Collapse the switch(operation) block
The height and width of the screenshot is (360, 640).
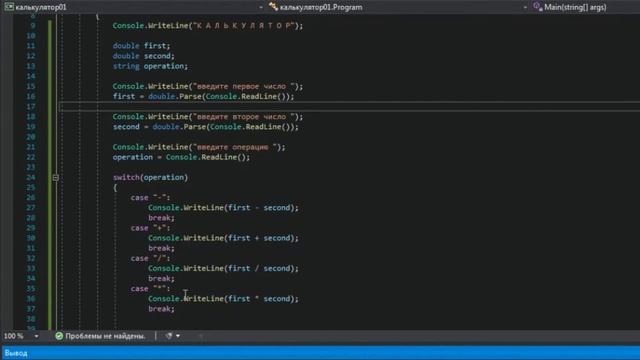coord(56,178)
